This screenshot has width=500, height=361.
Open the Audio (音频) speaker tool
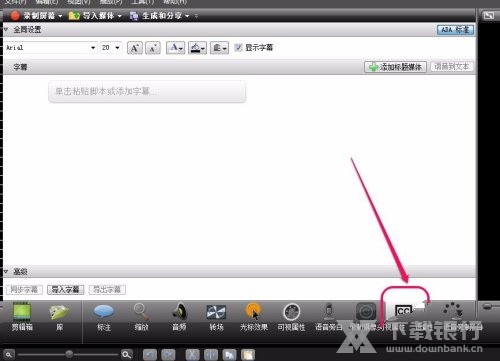pos(179,317)
